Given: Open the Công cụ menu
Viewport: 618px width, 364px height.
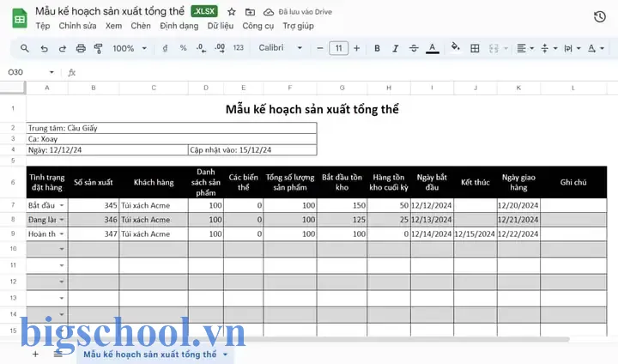Looking at the screenshot, I should click(x=257, y=26).
